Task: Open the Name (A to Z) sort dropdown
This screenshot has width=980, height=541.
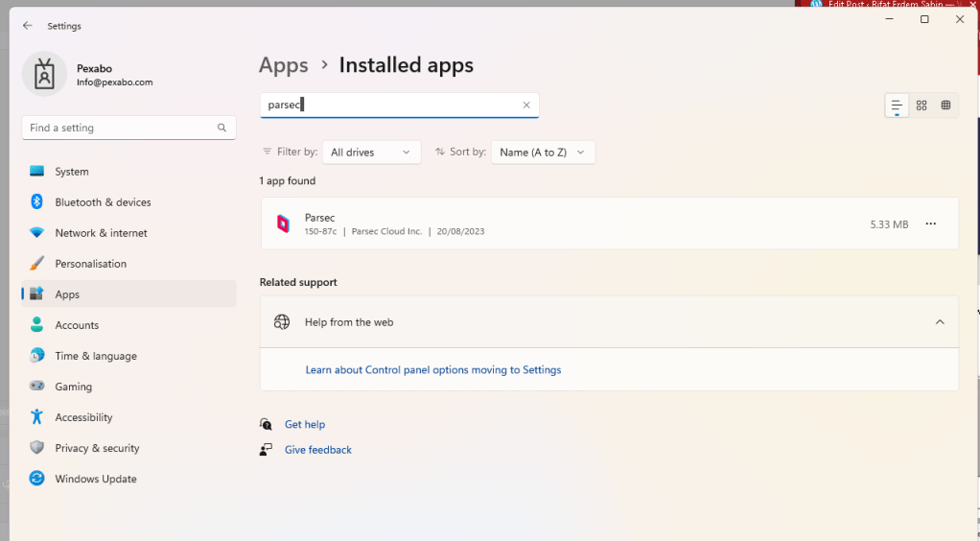Action: (543, 152)
